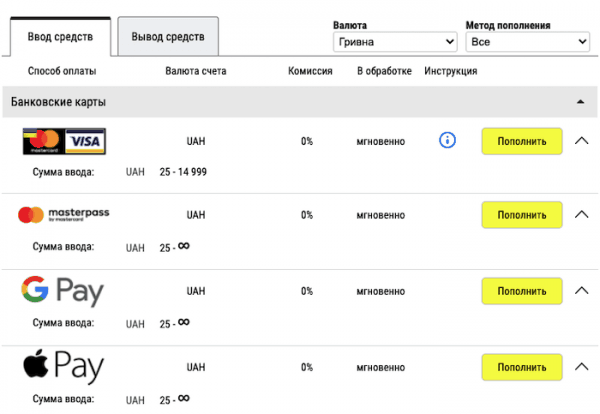This screenshot has width=600, height=414.
Task: Collapse the Банковские карты section arrow
Action: 579,102
